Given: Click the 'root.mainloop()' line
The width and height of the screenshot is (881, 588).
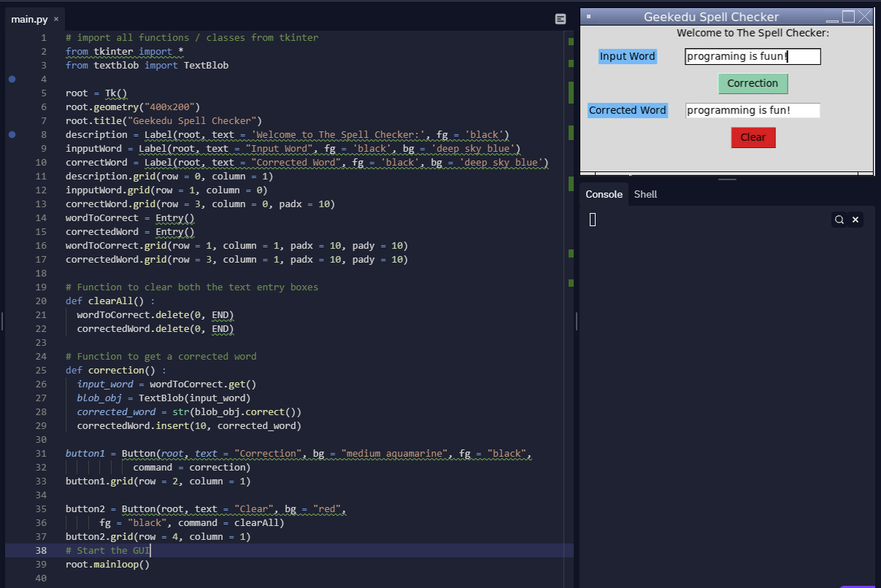Looking at the screenshot, I should [107, 564].
